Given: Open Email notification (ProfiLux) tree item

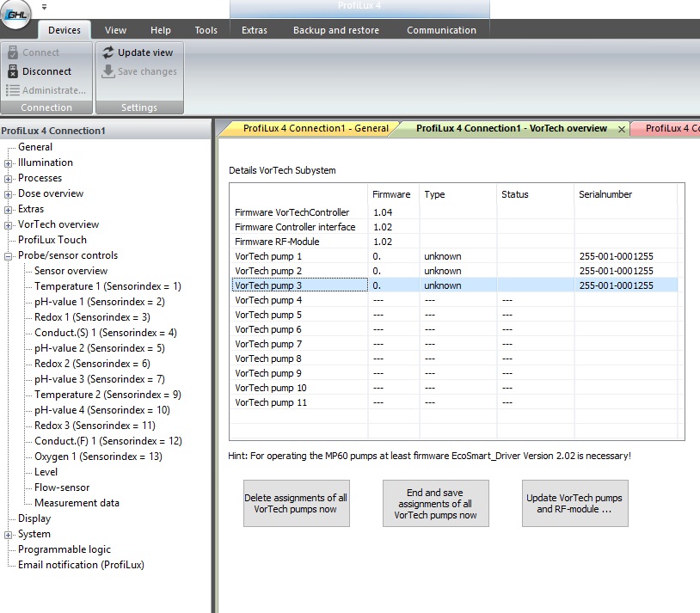Looking at the screenshot, I should click(81, 565).
